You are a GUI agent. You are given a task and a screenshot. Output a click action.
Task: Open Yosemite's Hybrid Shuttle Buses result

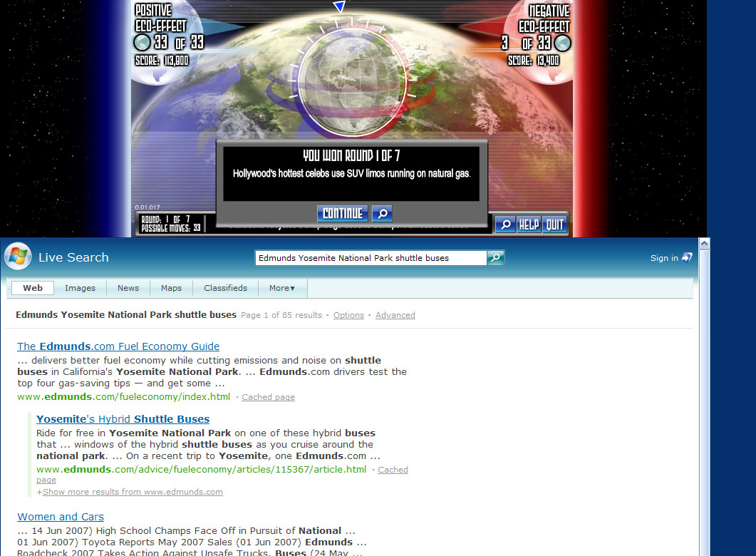point(123,419)
